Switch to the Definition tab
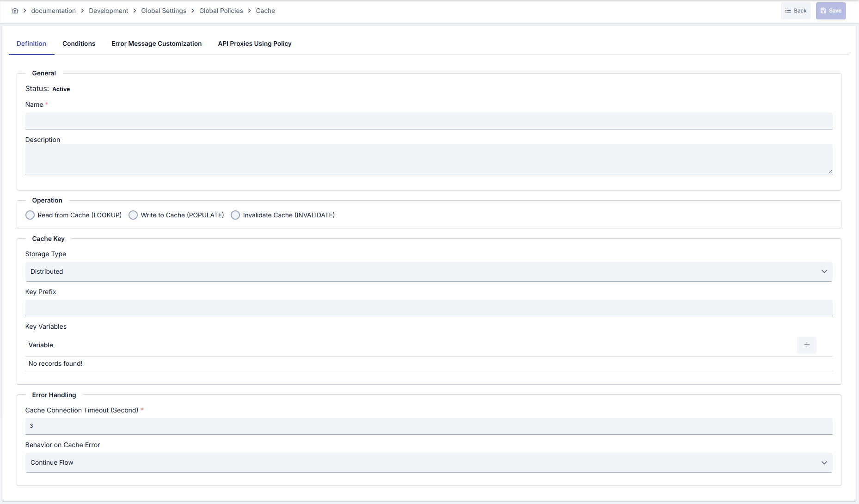Viewport: 859px width, 504px height. tap(31, 43)
